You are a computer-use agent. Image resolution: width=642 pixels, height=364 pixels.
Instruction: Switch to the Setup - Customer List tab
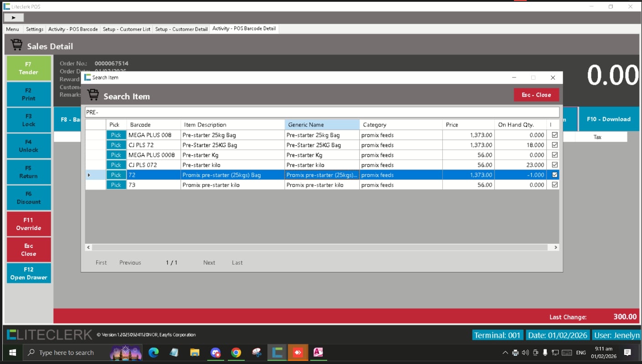click(126, 29)
